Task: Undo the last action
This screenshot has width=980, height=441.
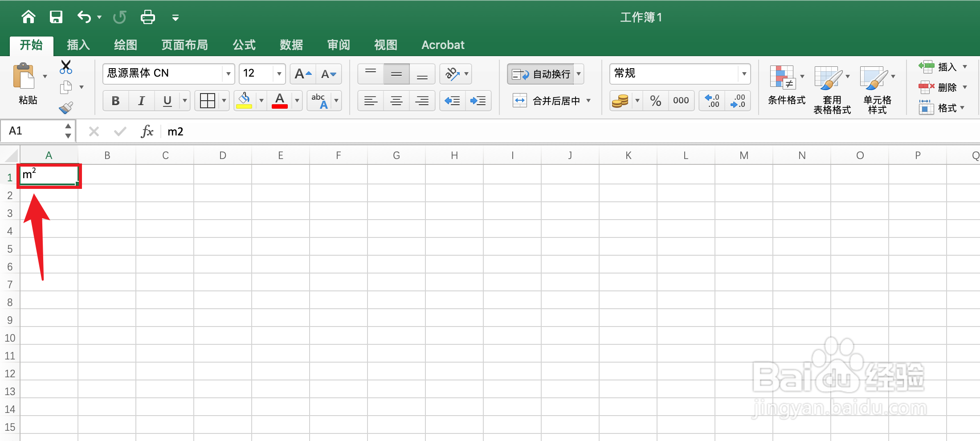Action: point(84,17)
